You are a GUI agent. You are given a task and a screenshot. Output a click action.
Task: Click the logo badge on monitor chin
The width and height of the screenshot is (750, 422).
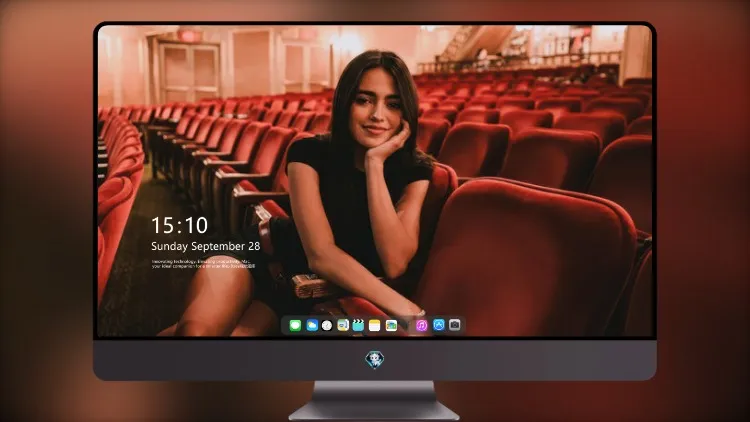click(375, 359)
